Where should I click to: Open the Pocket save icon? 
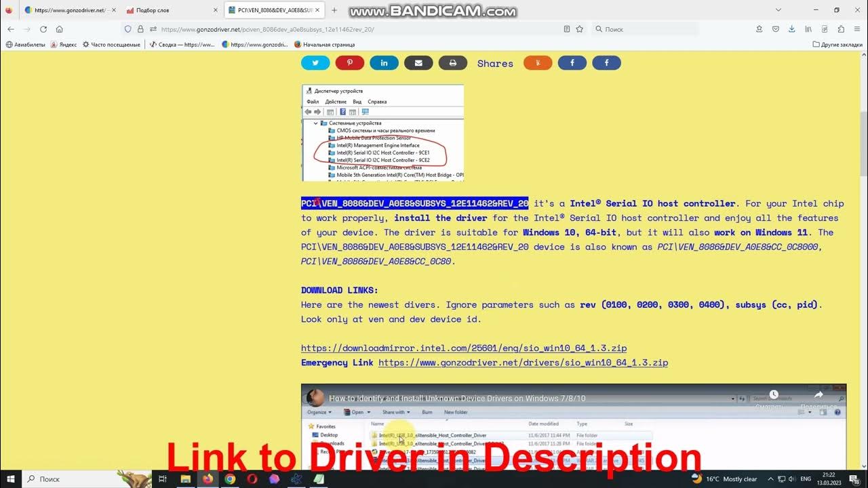click(776, 29)
